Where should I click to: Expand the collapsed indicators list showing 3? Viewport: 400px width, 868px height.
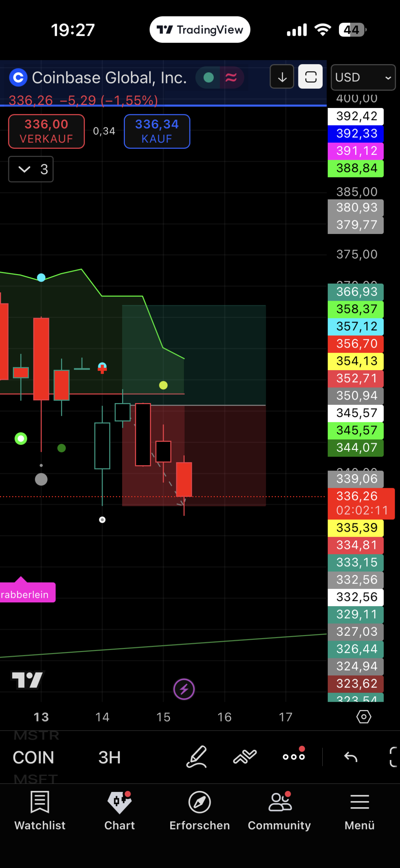click(x=31, y=169)
